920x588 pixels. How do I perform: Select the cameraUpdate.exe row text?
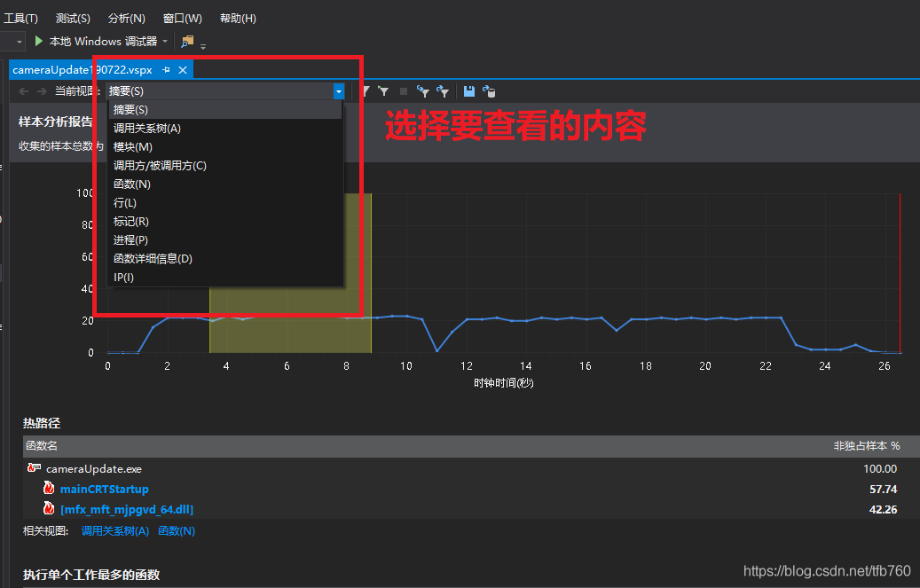coord(94,469)
